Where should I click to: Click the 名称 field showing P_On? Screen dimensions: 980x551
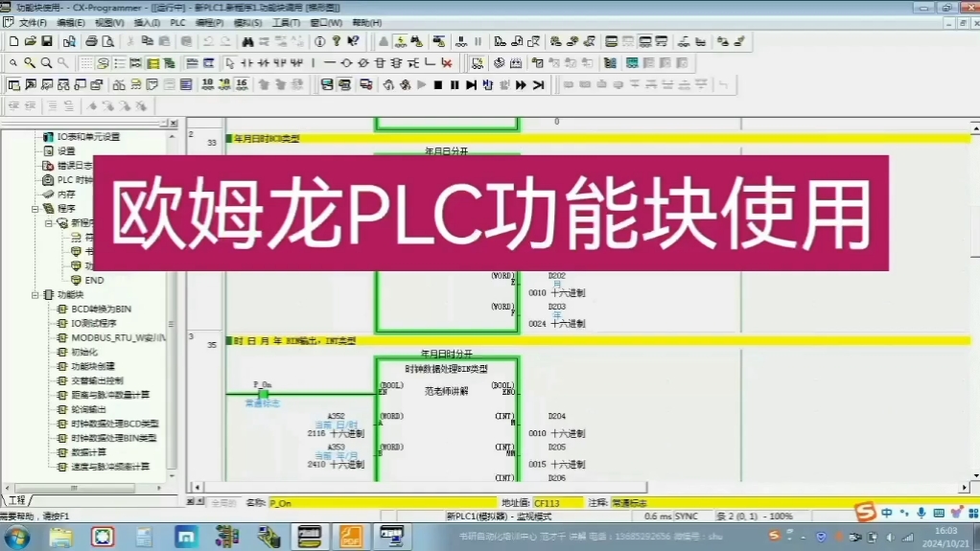coord(382,503)
